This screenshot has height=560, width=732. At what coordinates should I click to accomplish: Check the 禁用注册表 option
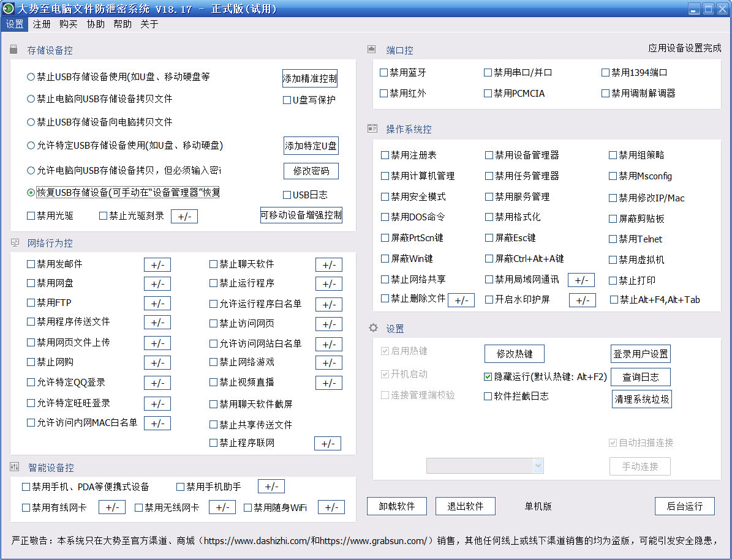tap(385, 155)
